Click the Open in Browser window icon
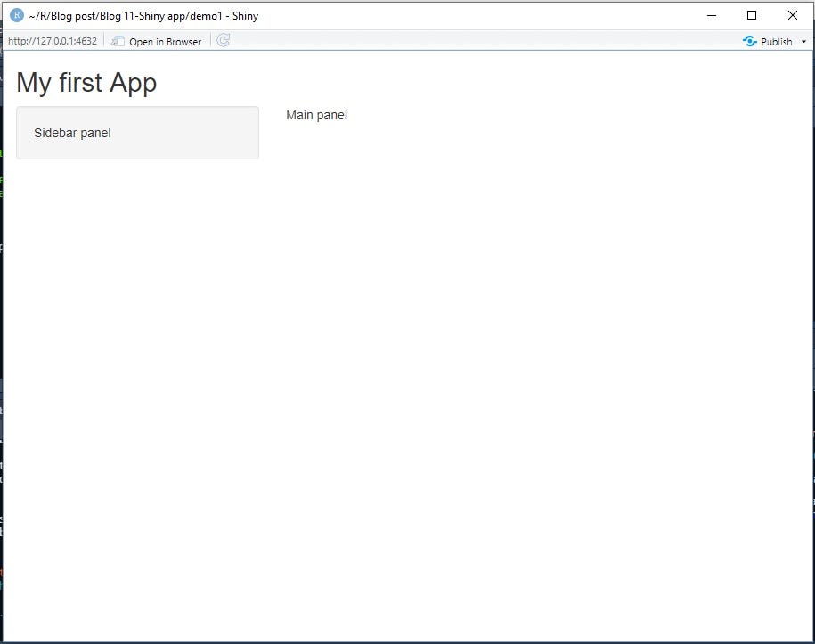The height and width of the screenshot is (644, 815). tap(118, 41)
